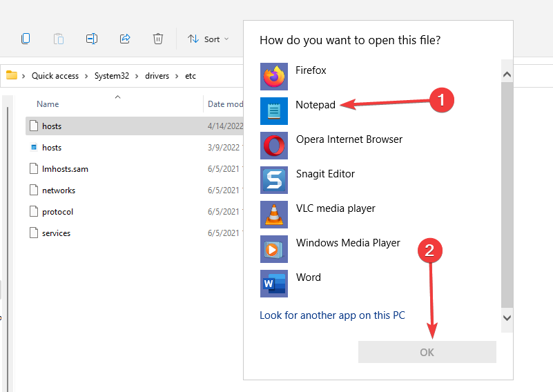Select etc in breadcrumb path
The height and width of the screenshot is (392, 553).
tap(191, 76)
